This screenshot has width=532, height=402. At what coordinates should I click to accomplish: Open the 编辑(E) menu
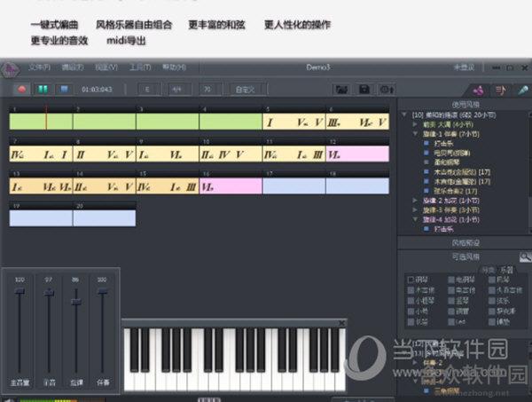[x=73, y=67]
